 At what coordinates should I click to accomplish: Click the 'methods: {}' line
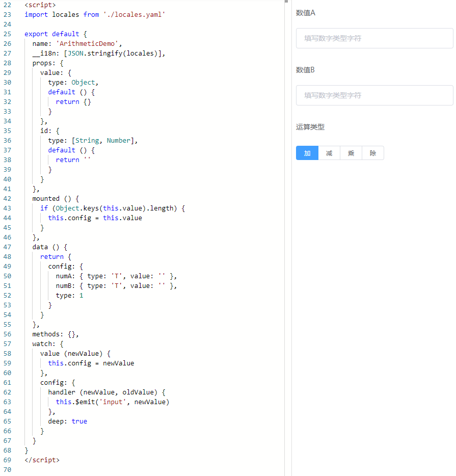[x=56, y=334]
